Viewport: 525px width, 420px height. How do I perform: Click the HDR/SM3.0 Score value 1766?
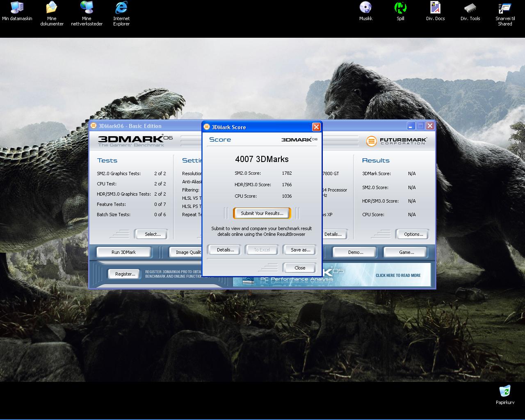pos(287,185)
